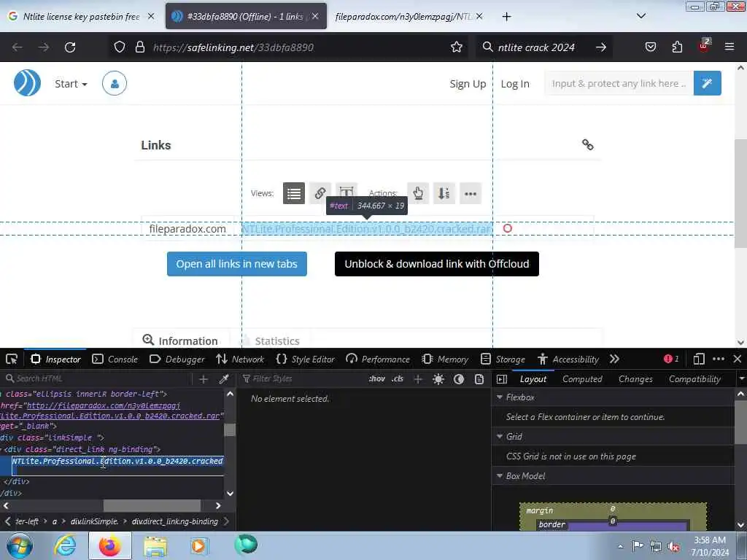
Task: Pick color with eyedropper icon
Action: point(224,379)
